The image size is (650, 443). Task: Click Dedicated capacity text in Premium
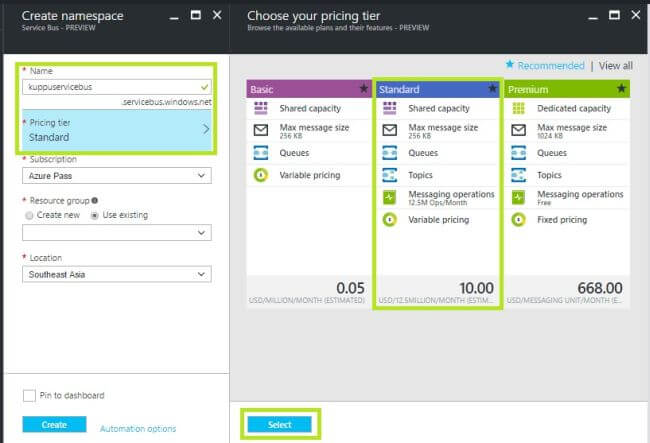pos(574,108)
